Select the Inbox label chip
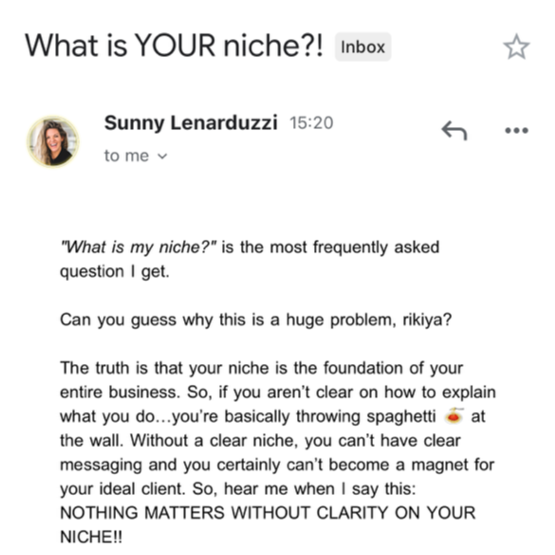The width and height of the screenshot is (555, 555). pyautogui.click(x=363, y=47)
